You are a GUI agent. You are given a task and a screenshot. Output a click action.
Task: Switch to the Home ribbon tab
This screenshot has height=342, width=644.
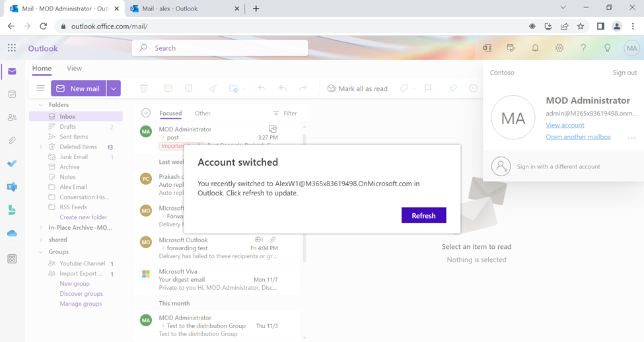[x=42, y=68]
